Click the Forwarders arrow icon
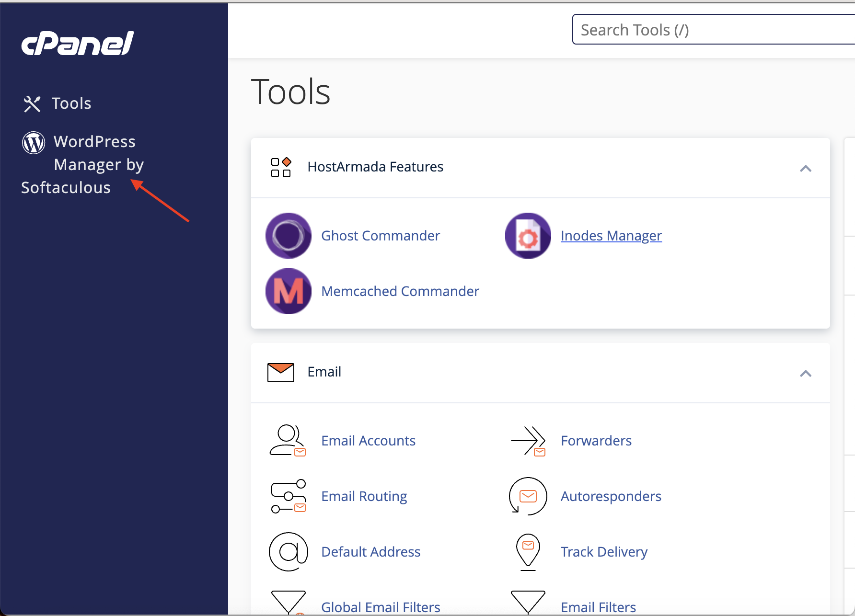The width and height of the screenshot is (855, 616). tap(528, 441)
